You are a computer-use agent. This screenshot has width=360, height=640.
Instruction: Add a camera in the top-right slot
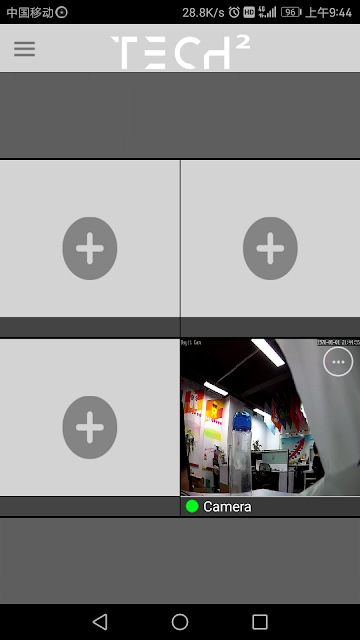tap(270, 248)
